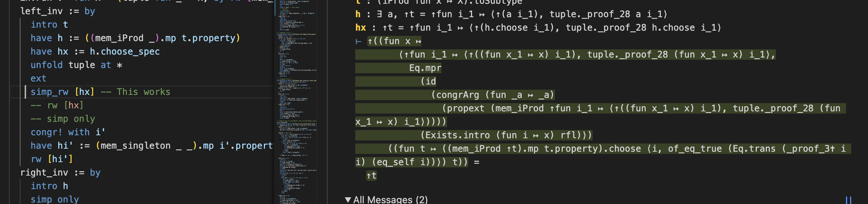
Task: Click the 'right_inv := by' field line
Action: click(x=60, y=173)
